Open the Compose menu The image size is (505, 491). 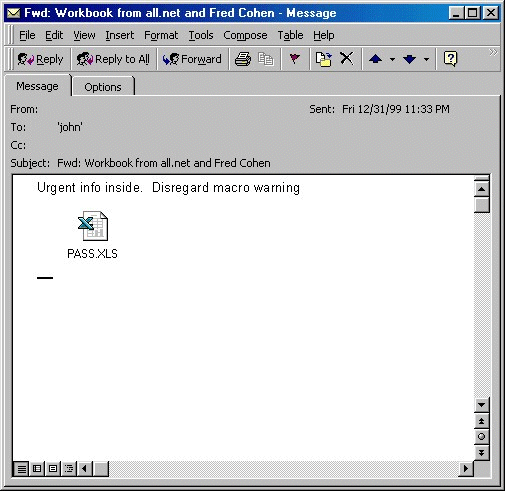coord(245,35)
